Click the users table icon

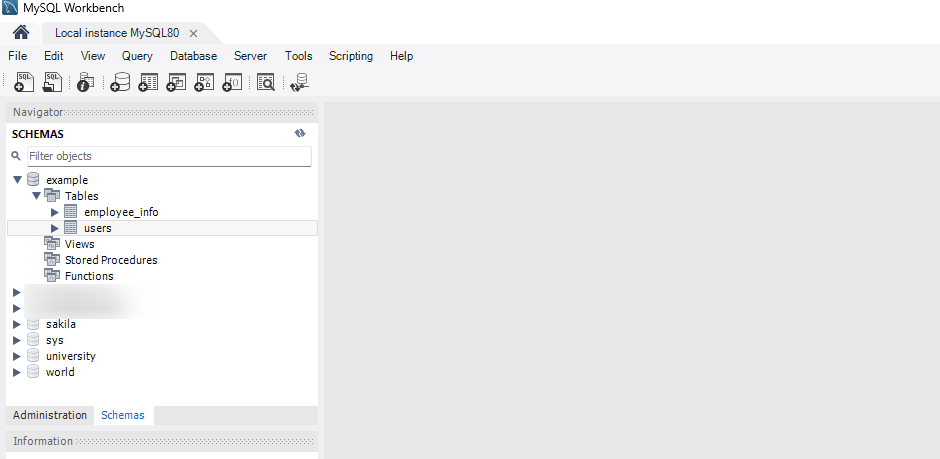71,228
